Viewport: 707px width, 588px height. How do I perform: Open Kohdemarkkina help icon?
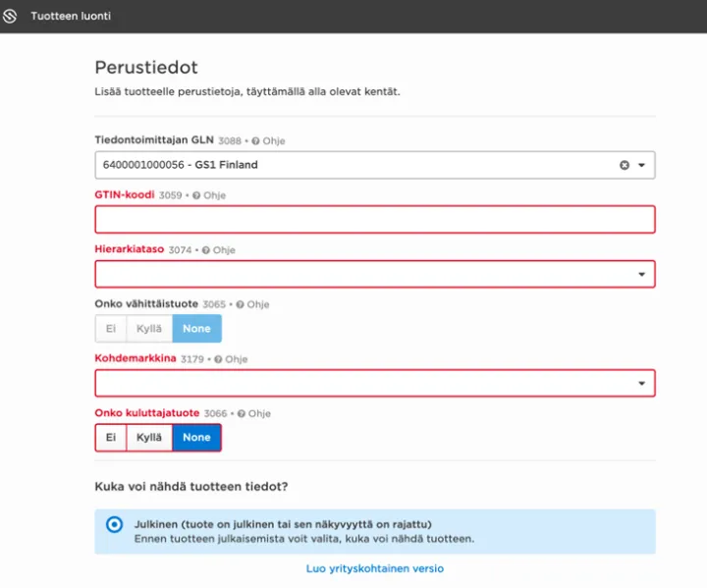(x=218, y=359)
